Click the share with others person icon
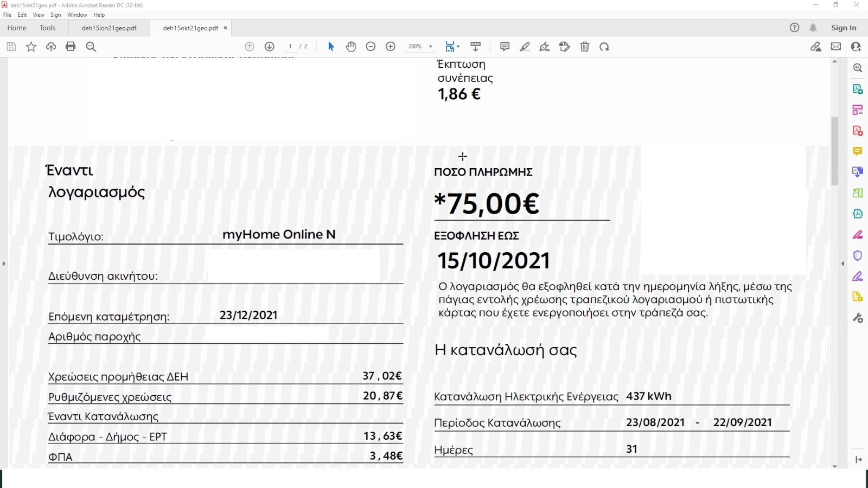 (x=856, y=47)
